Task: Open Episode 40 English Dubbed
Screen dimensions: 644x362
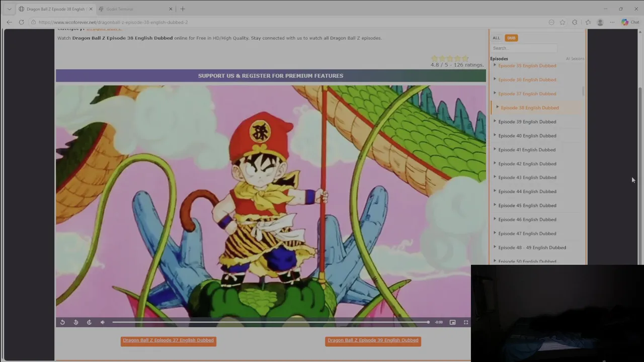Action: click(x=527, y=136)
